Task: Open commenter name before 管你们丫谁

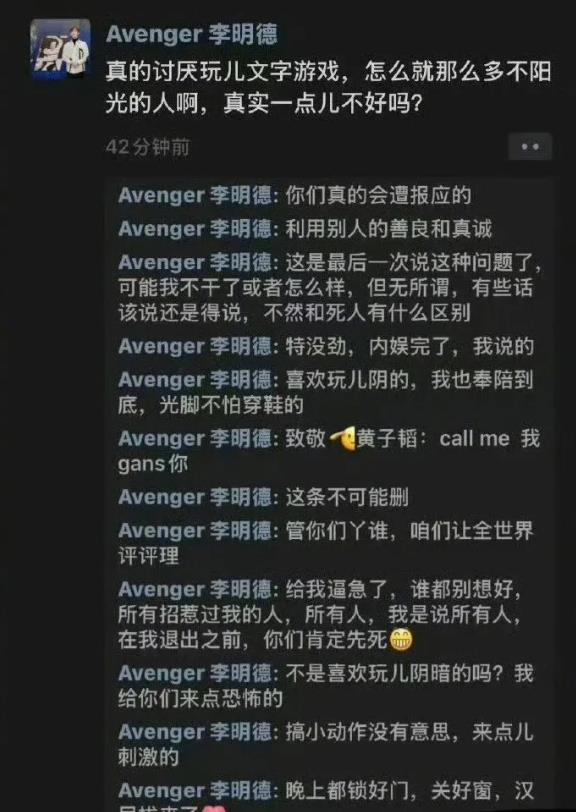Action: point(195,531)
